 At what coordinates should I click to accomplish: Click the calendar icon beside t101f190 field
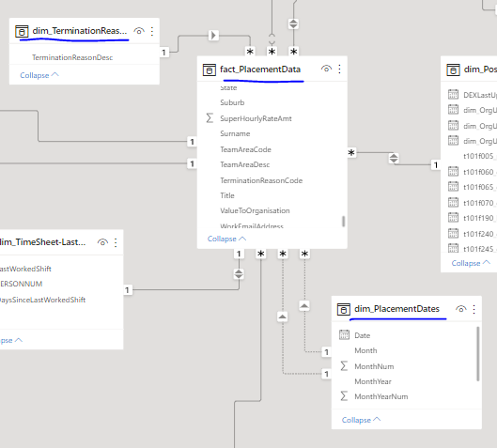tap(453, 217)
